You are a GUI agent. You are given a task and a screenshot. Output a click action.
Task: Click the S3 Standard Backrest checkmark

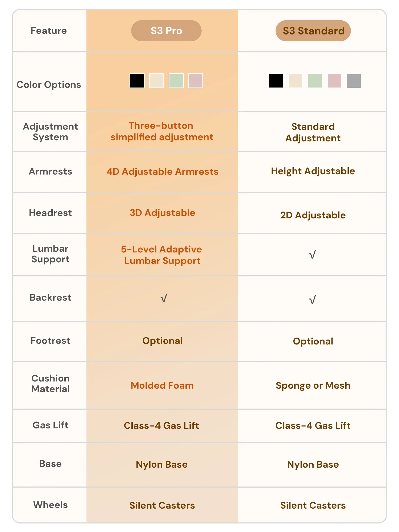tap(313, 300)
